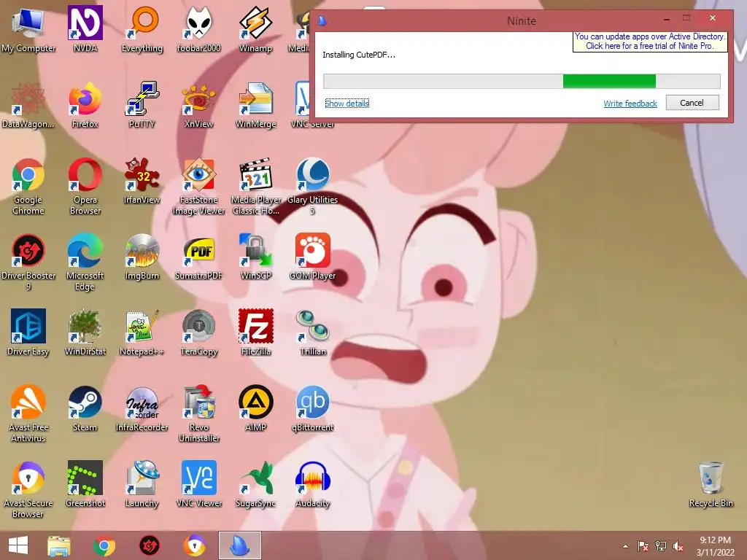This screenshot has height=560, width=747.
Task: Open the taskbar clock showing 9:12 PM
Action: 715,546
